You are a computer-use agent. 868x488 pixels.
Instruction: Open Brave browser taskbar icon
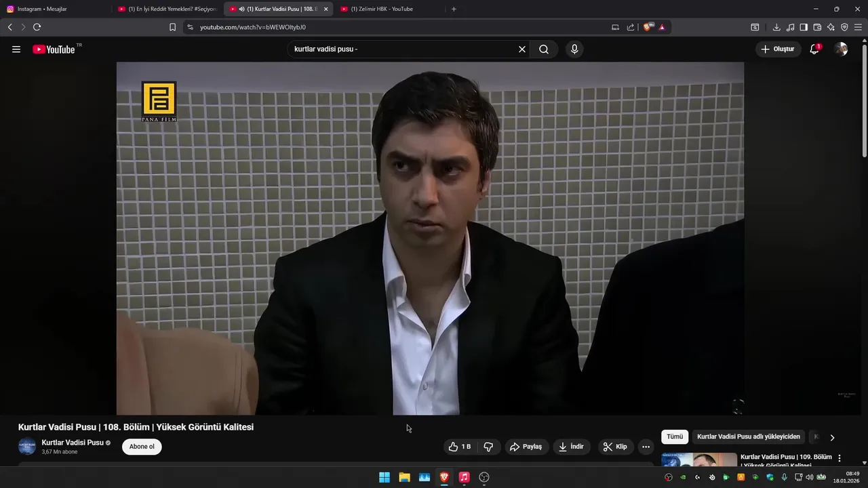(x=444, y=477)
